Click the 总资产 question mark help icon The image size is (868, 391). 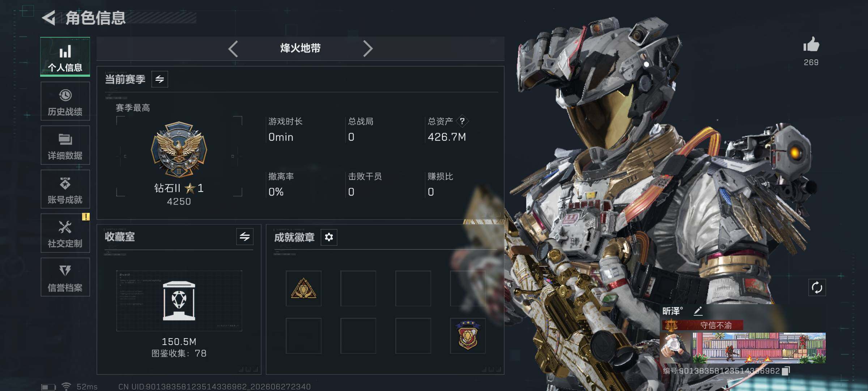pyautogui.click(x=462, y=121)
